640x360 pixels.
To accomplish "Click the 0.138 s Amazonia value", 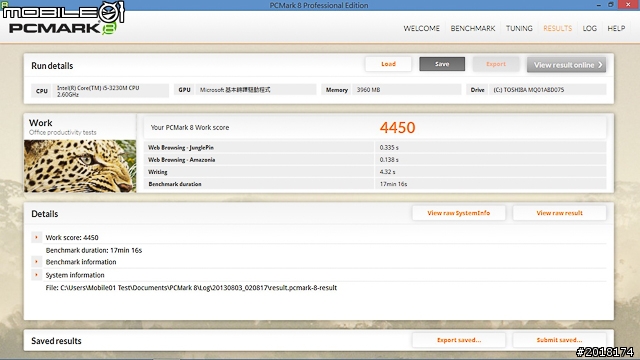I will coord(389,160).
